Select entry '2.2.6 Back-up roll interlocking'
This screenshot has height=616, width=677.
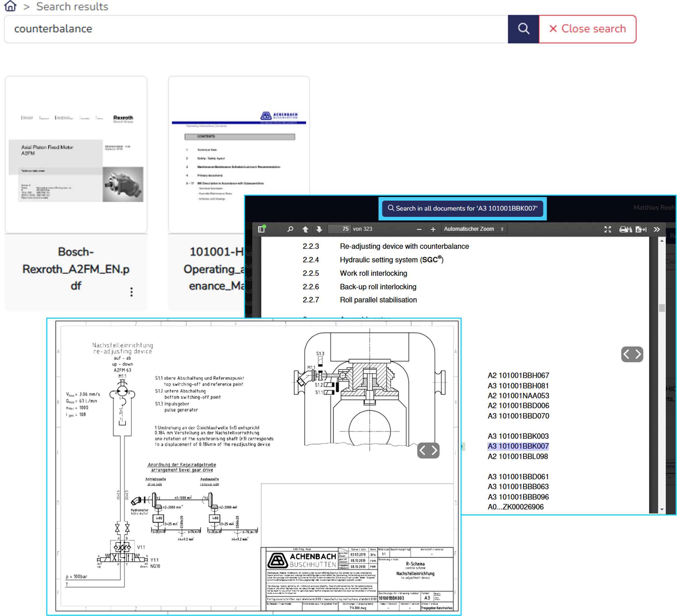pyautogui.click(x=359, y=287)
